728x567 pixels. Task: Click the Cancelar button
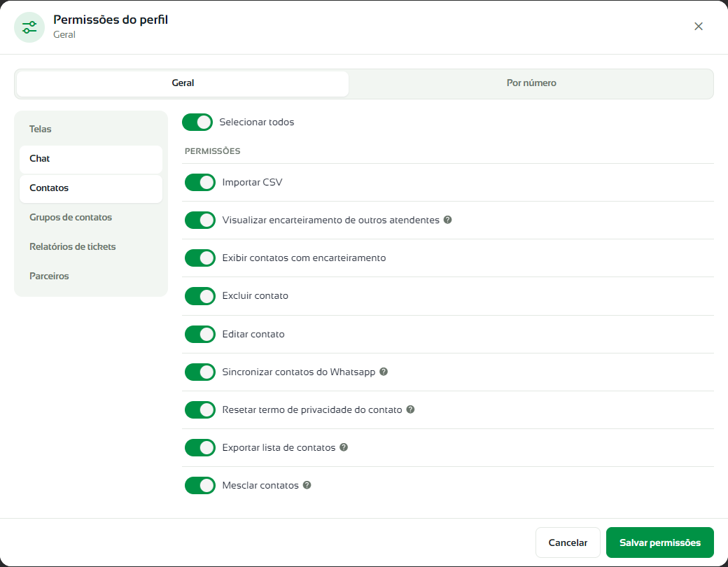point(568,542)
